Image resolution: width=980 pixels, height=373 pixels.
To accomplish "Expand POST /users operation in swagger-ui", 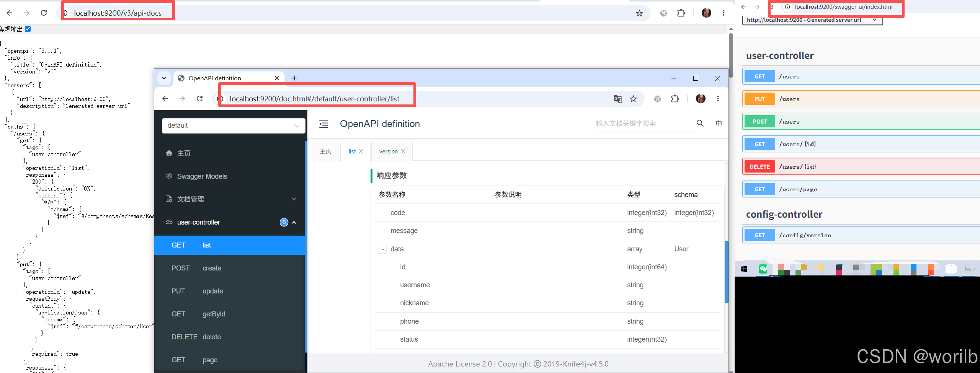I will pyautogui.click(x=861, y=122).
